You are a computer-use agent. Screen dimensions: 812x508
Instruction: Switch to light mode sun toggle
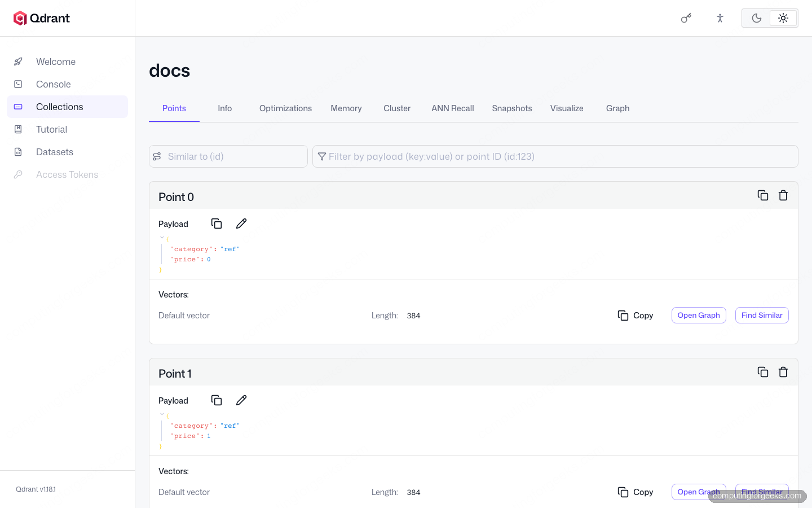[x=783, y=18]
